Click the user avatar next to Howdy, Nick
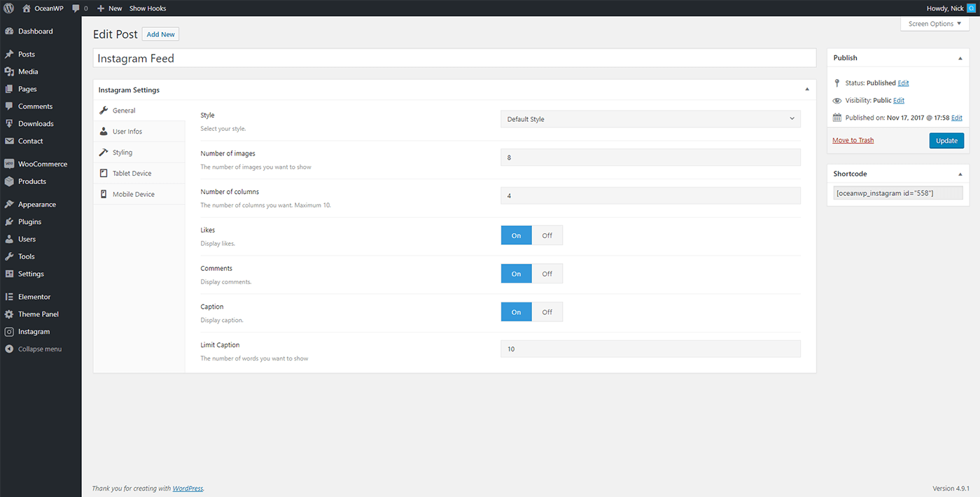The width and height of the screenshot is (980, 497). tap(971, 8)
